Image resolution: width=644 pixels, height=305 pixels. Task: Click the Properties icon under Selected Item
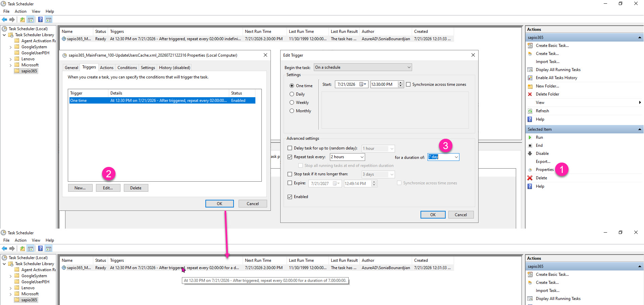(530, 170)
